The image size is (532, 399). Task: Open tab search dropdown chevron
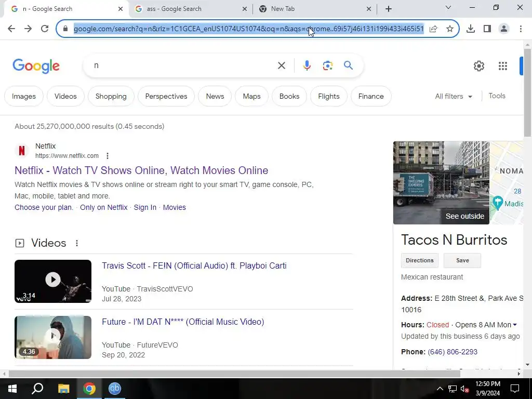pyautogui.click(x=448, y=7)
